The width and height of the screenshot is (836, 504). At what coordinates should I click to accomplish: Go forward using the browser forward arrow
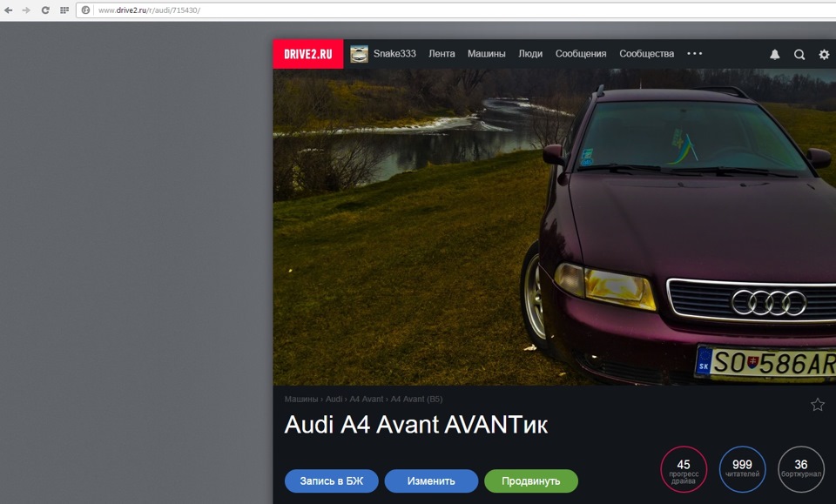26,10
